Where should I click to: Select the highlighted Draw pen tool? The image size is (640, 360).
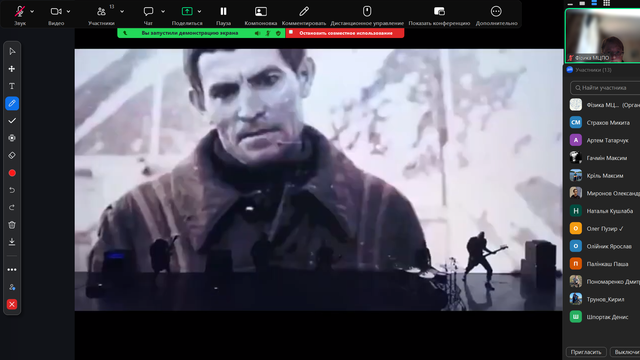(x=12, y=103)
